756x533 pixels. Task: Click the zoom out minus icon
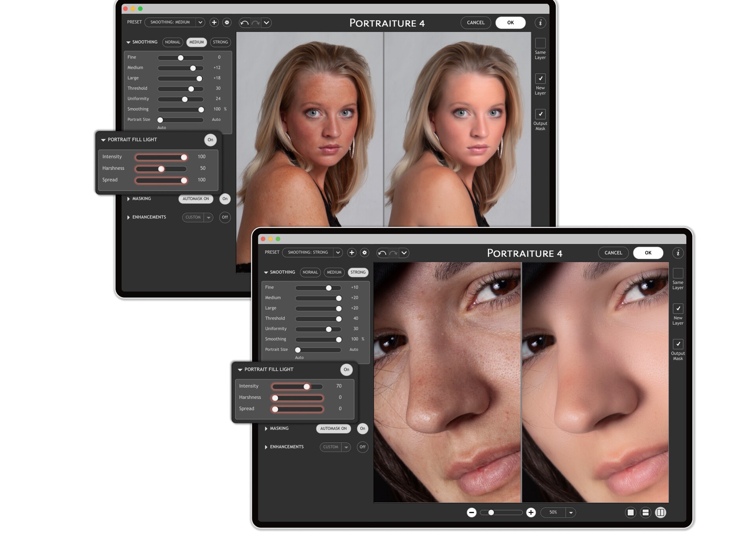coord(471,512)
